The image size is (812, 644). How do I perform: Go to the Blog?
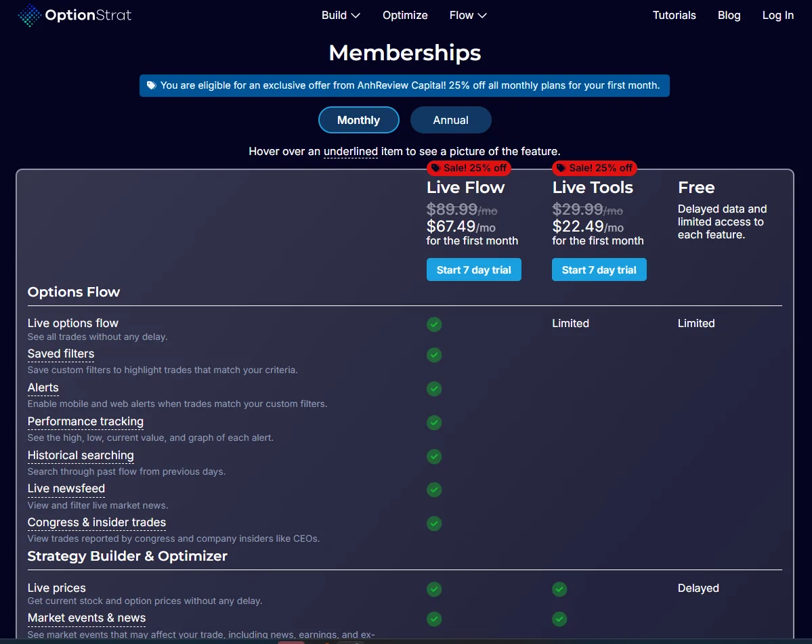729,15
